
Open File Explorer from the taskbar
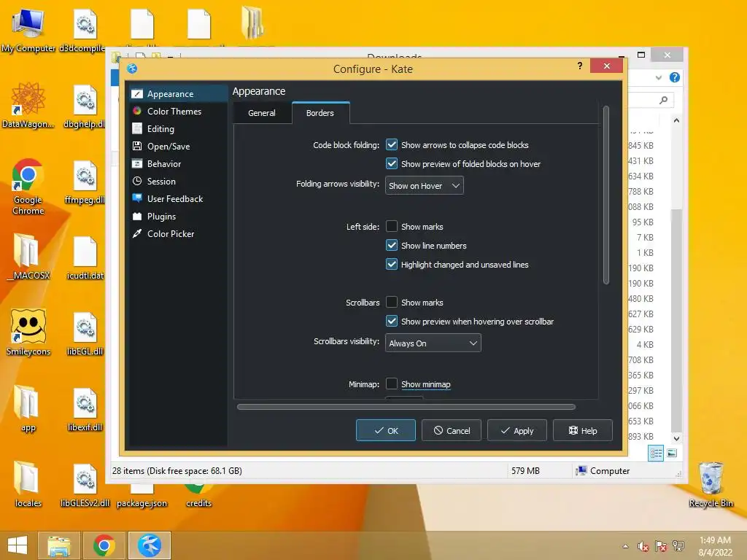coord(58,545)
